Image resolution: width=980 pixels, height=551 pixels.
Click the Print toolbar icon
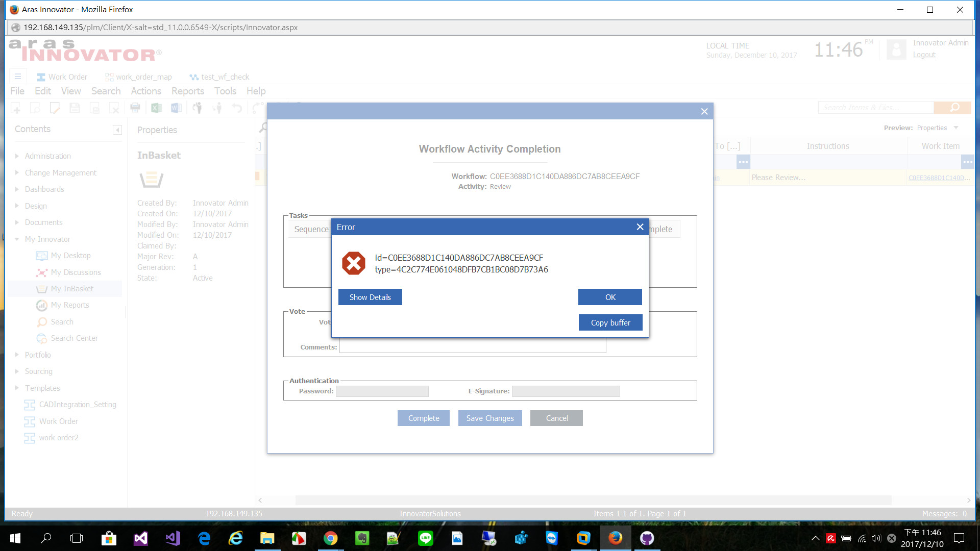(135, 108)
